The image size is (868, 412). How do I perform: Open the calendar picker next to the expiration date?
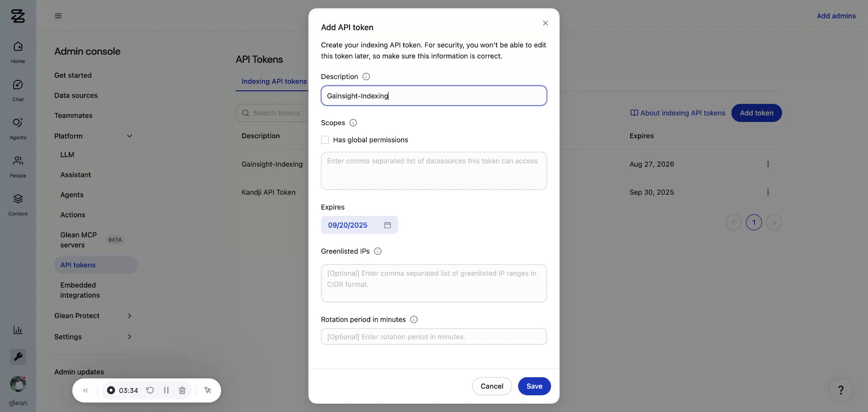pos(387,225)
